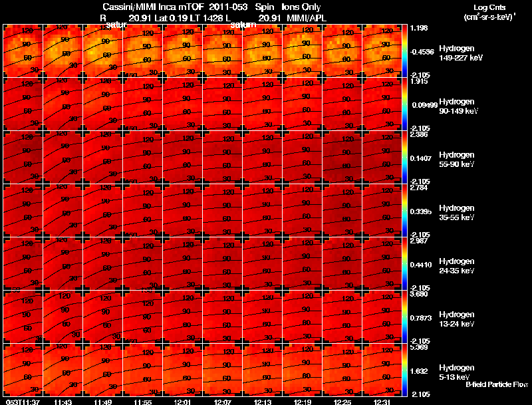Image resolution: width=532 pixels, height=405 pixels.
Task: Click the MIMI/APL header text
Action: pos(307,18)
